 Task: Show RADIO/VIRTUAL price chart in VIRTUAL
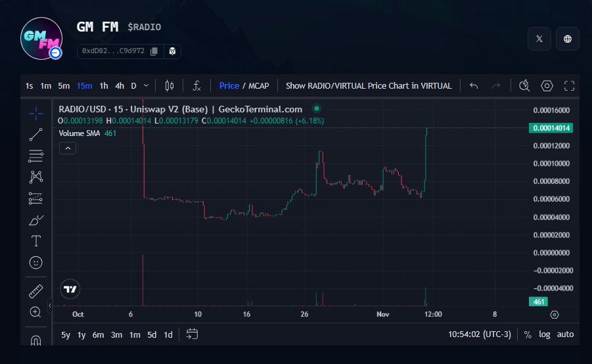(x=369, y=86)
